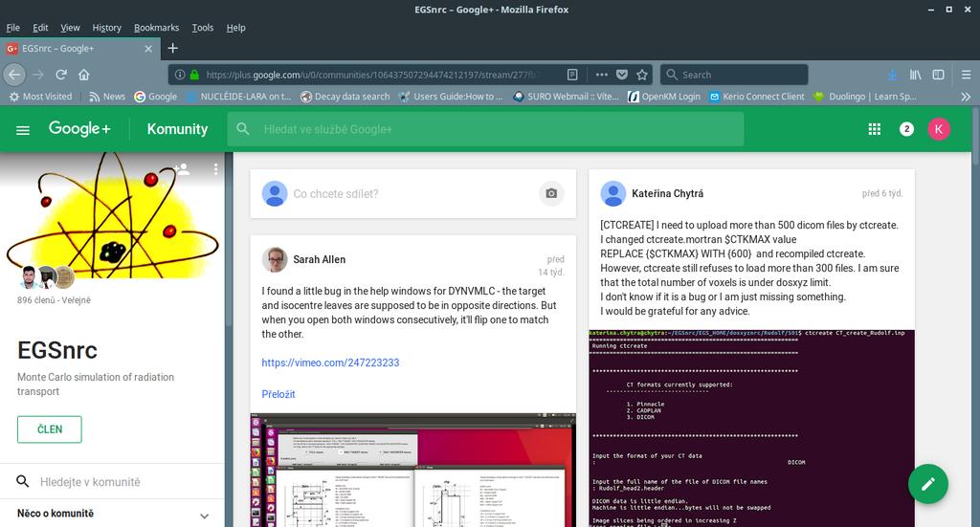Open the Komunity section link
This screenshot has height=527, width=980.
point(177,128)
